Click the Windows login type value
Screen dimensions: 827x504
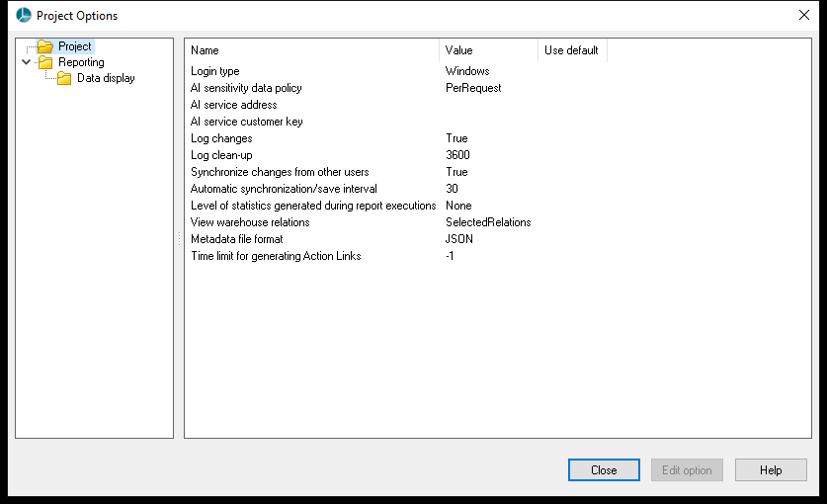(467, 71)
